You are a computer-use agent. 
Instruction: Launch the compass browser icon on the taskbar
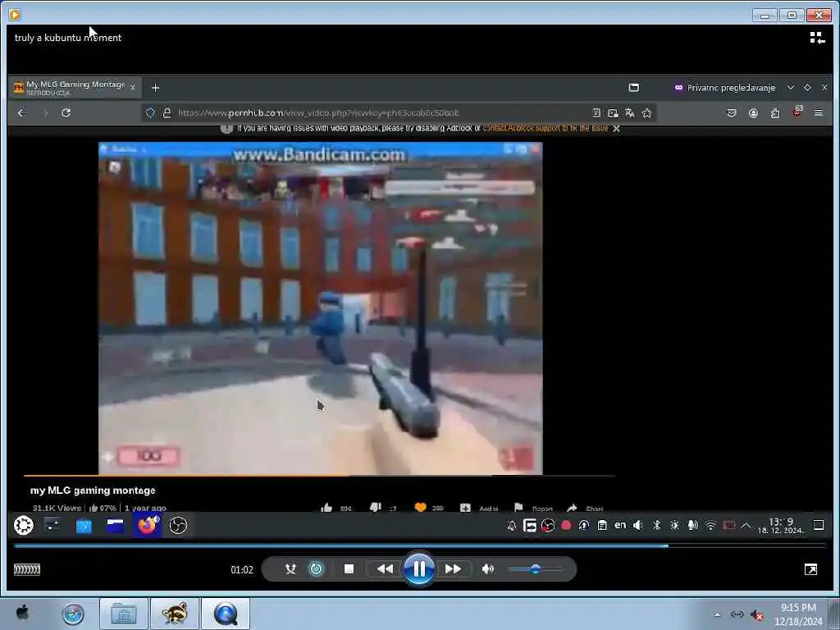(73, 614)
